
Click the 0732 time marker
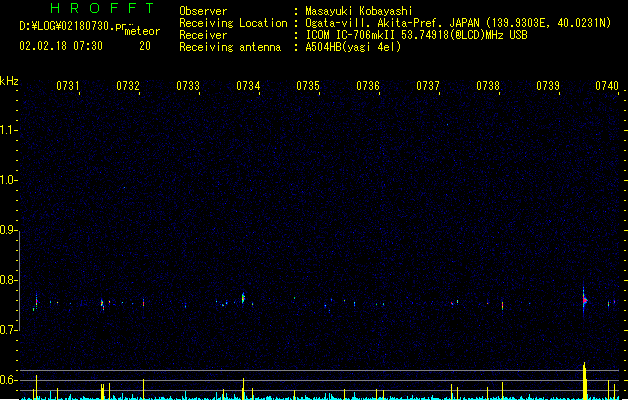point(128,86)
